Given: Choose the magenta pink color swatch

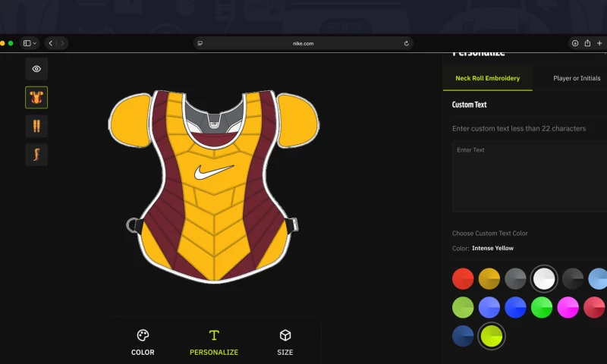Looking at the screenshot, I should point(568,307).
